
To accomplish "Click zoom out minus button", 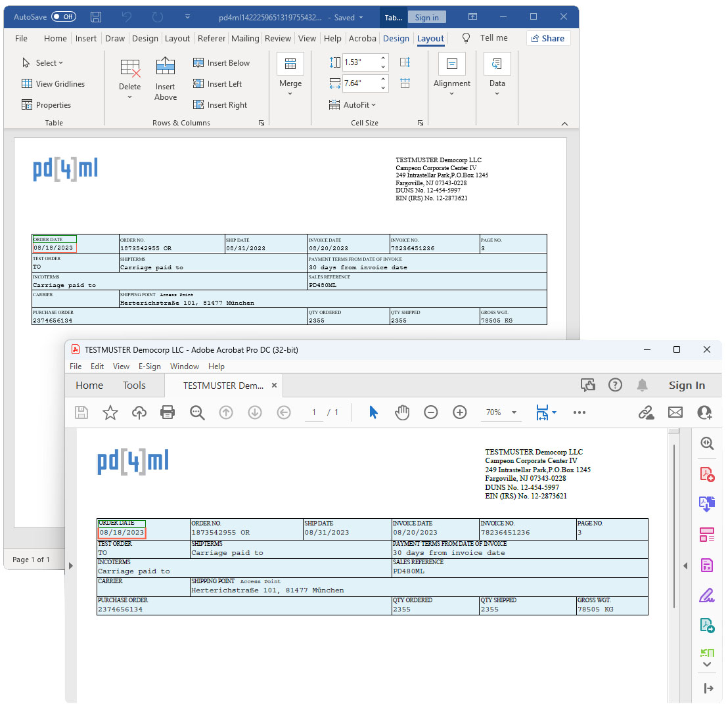I will pyautogui.click(x=431, y=412).
